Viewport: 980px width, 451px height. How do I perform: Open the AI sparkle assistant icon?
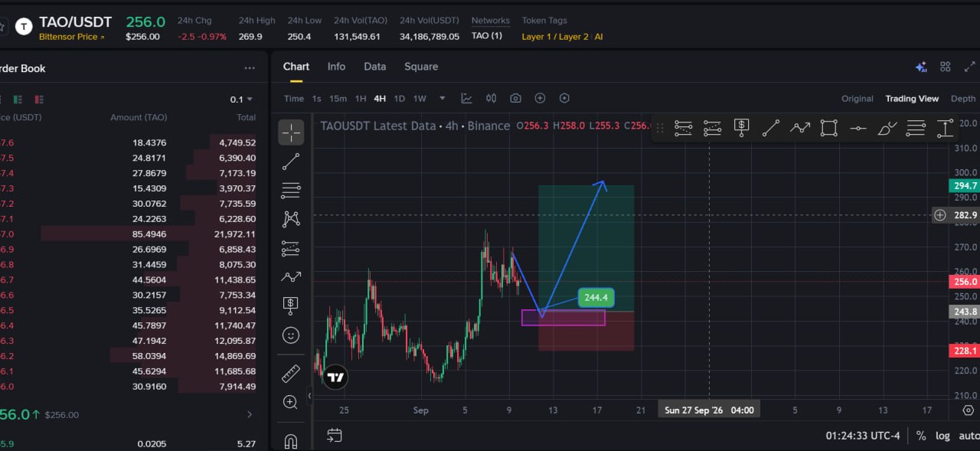922,67
